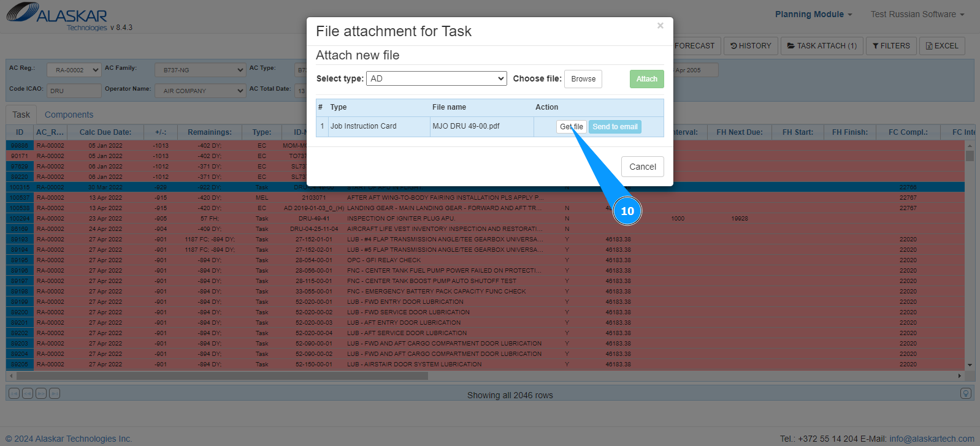Image resolution: width=980 pixels, height=446 pixels.
Task: Go to next page of the table
Action: pyautogui.click(x=41, y=393)
